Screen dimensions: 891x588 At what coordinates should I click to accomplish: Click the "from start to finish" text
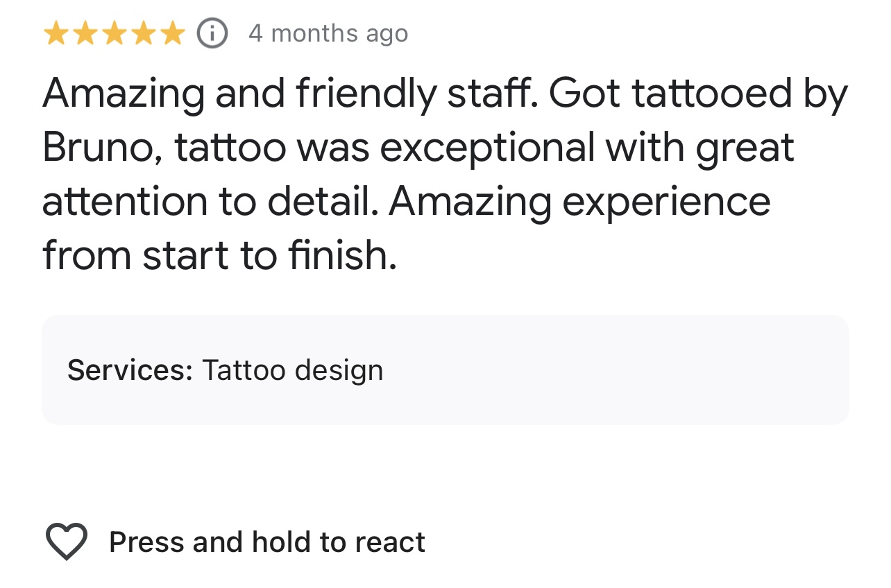[219, 256]
